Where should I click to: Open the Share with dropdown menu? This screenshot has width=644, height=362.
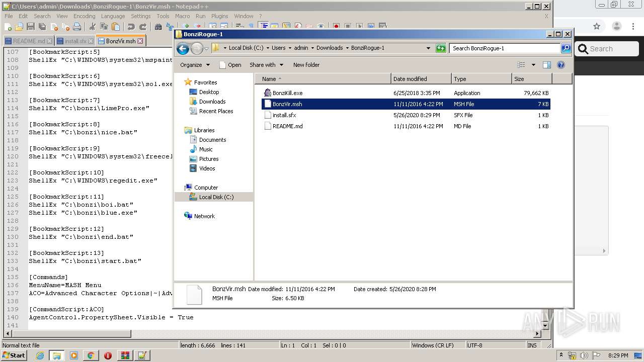[267, 65]
